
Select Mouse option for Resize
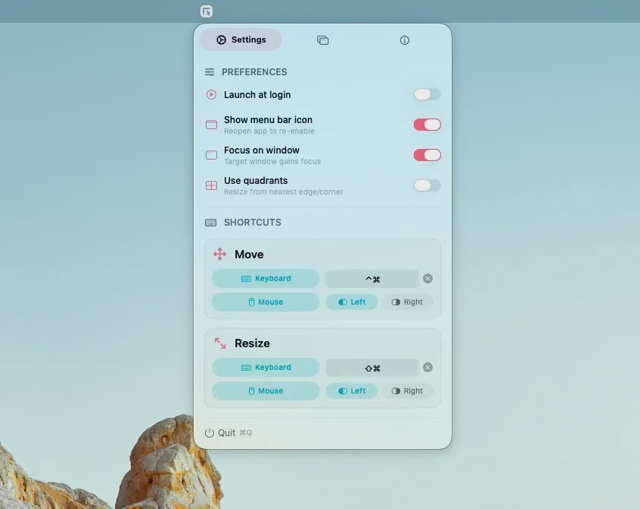[x=266, y=391]
